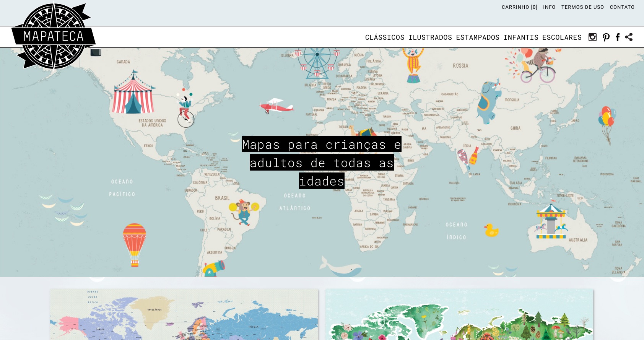
Task: Click the share icon
Action: tap(629, 37)
